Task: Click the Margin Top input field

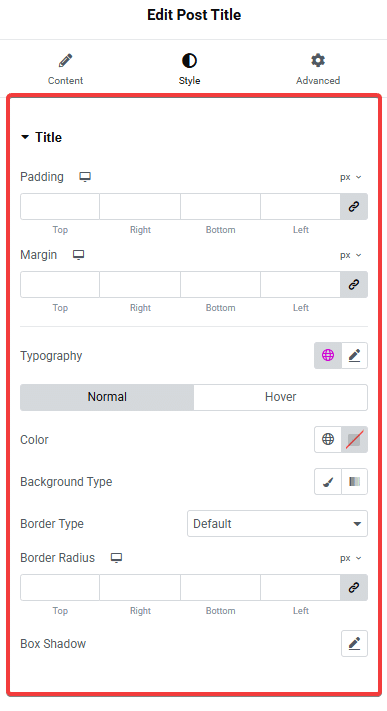Action: point(60,284)
